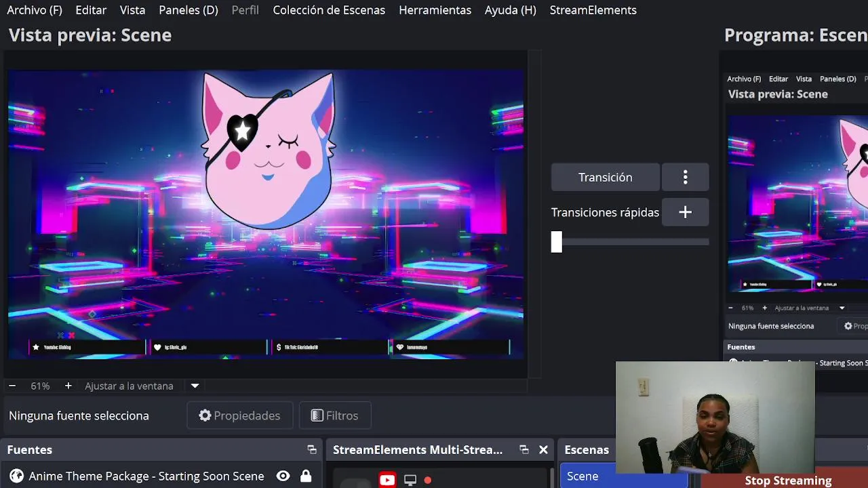Unlock the Anime Theme Package source
The image size is (868, 488).
306,476
